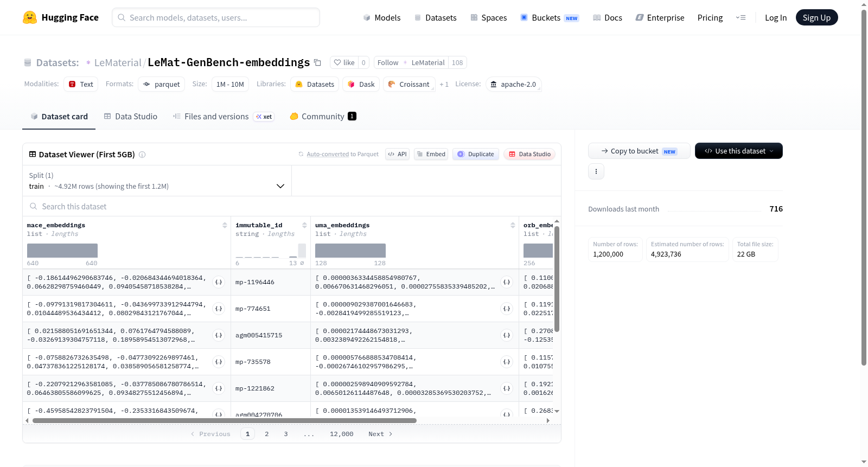Sort the mace_embeddings column
The image size is (868, 467).
point(225,225)
